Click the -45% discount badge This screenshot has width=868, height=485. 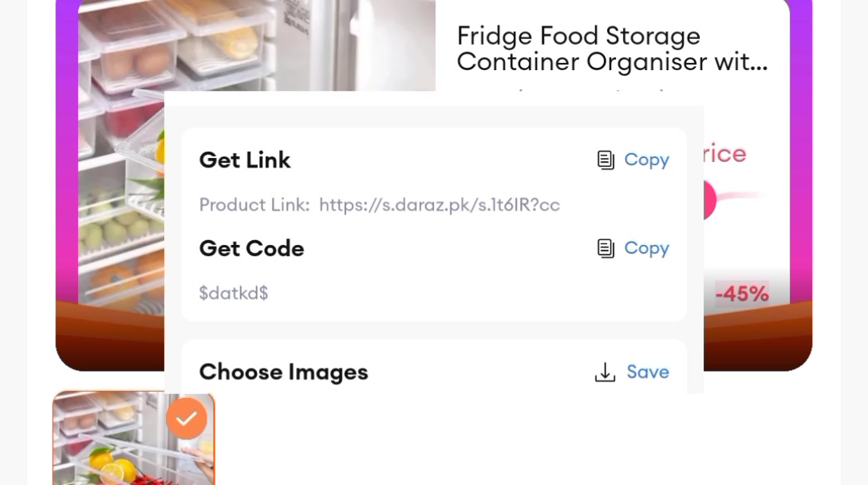coord(742,293)
